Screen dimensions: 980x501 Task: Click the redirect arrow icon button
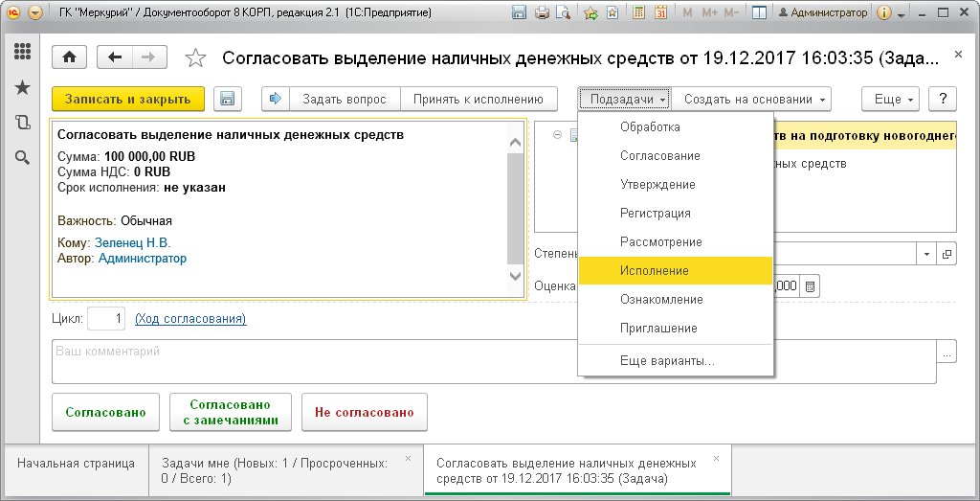tap(276, 99)
